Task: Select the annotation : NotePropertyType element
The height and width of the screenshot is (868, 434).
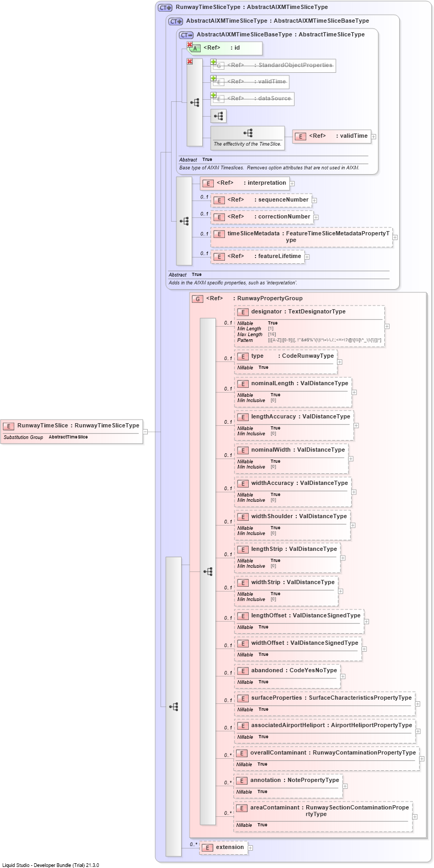Action: (x=288, y=786)
